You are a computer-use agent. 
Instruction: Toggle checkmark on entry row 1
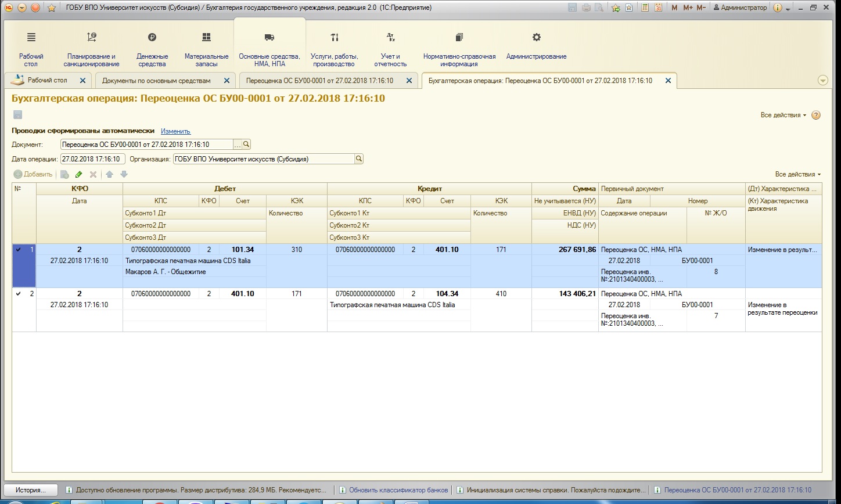click(x=18, y=250)
